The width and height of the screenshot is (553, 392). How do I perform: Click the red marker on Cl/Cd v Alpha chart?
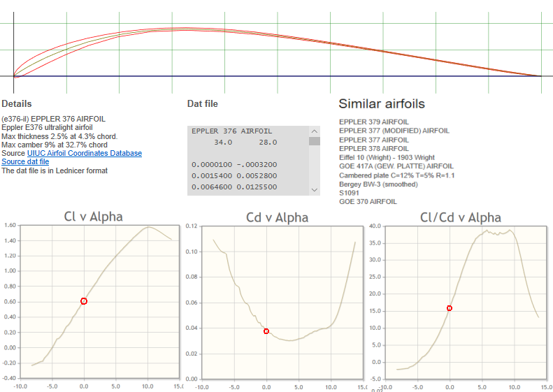450,308
